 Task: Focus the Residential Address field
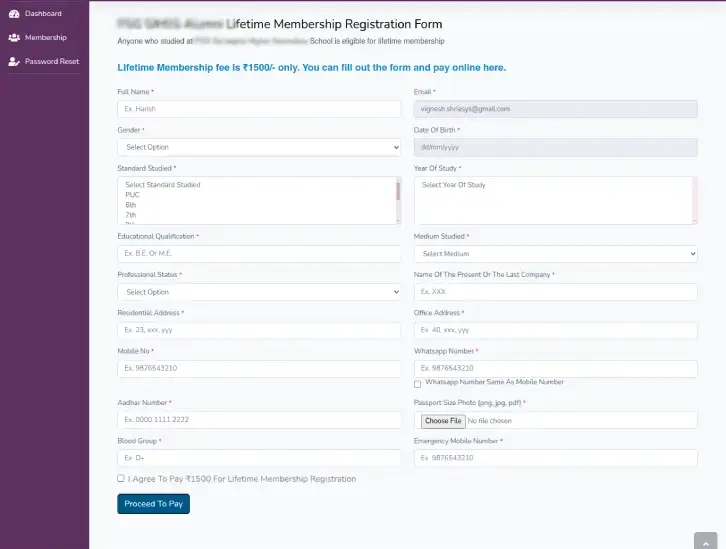[259, 330]
